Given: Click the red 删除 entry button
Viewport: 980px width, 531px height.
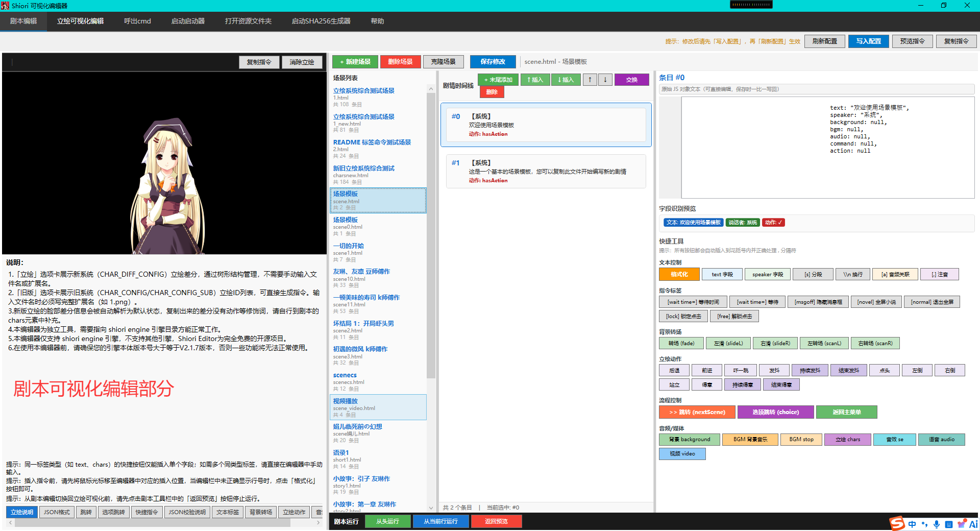Looking at the screenshot, I should click(492, 92).
